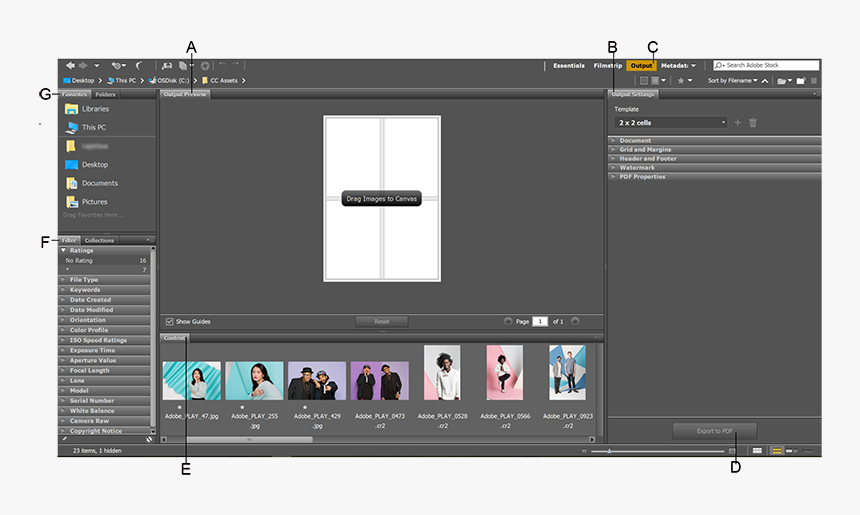Open the parent or Favorites arrow menu
Image resolution: width=860 pixels, height=515 pixels.
click(97, 66)
